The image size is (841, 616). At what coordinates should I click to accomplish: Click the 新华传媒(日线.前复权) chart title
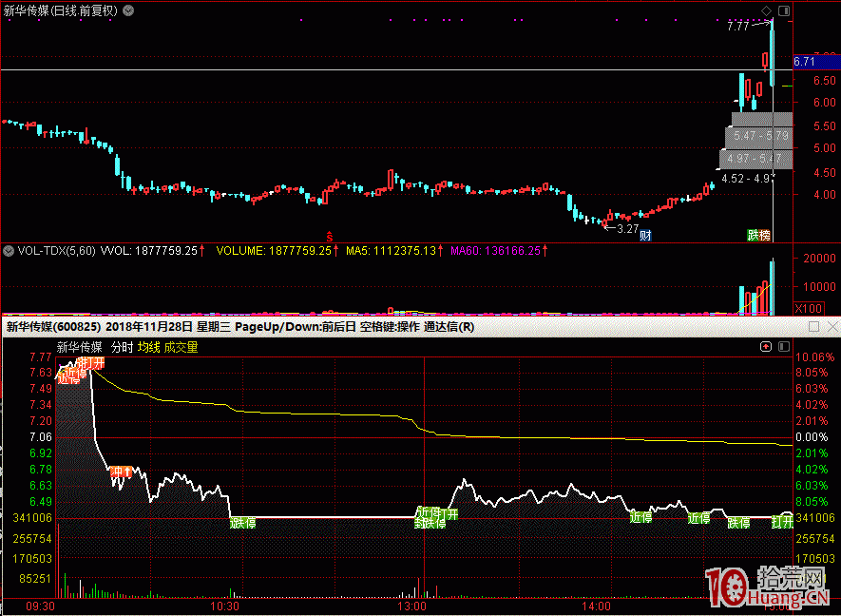(x=61, y=10)
